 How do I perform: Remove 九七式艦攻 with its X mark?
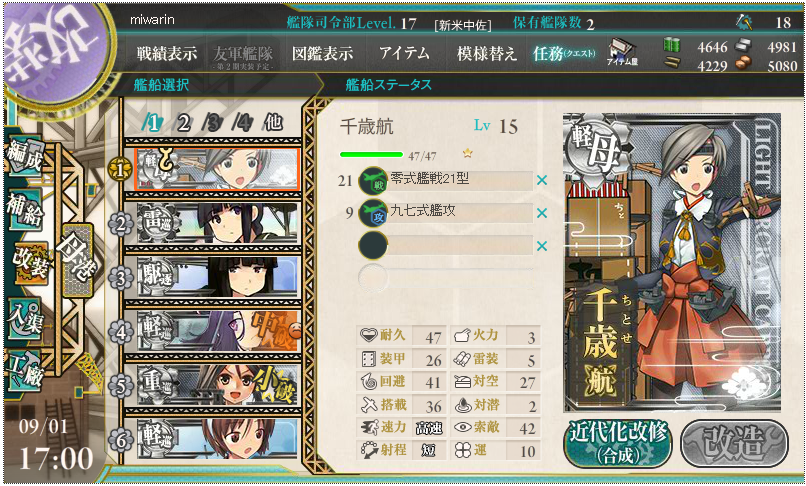point(541,213)
